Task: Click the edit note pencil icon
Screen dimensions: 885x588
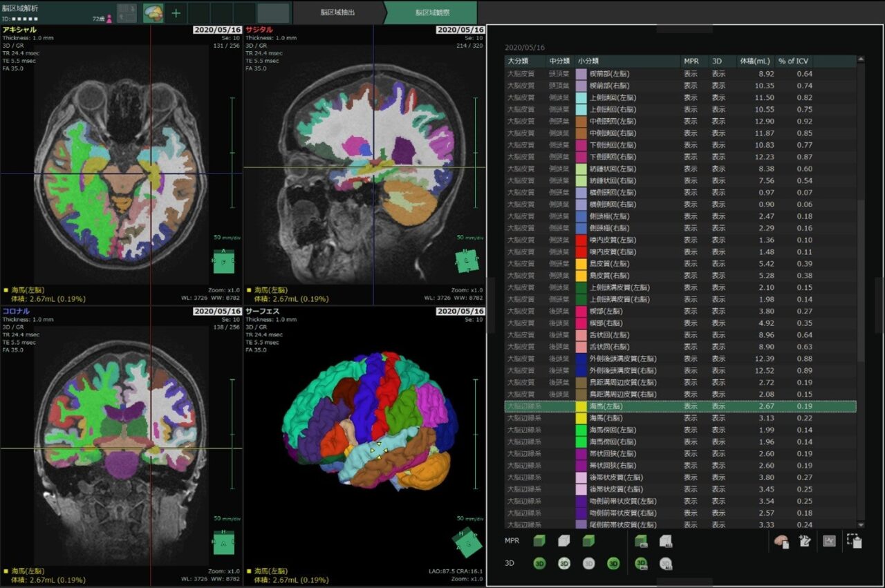Action: click(x=804, y=542)
